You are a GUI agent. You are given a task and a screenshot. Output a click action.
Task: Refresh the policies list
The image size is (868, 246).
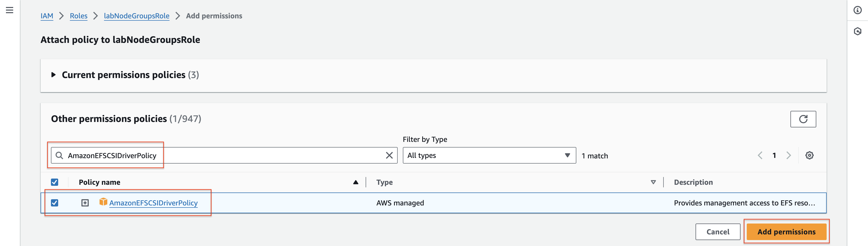pos(803,119)
